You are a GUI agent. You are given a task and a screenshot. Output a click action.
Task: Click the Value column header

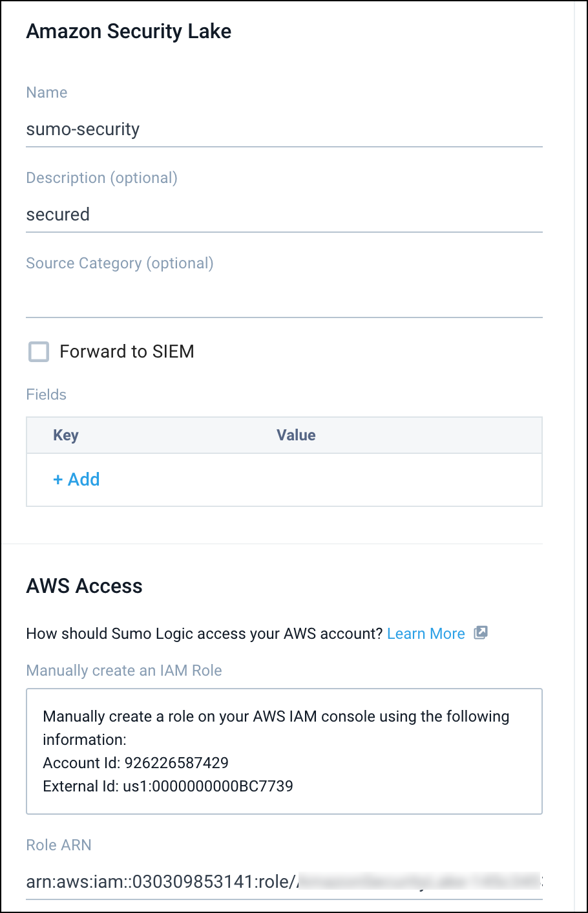(296, 435)
